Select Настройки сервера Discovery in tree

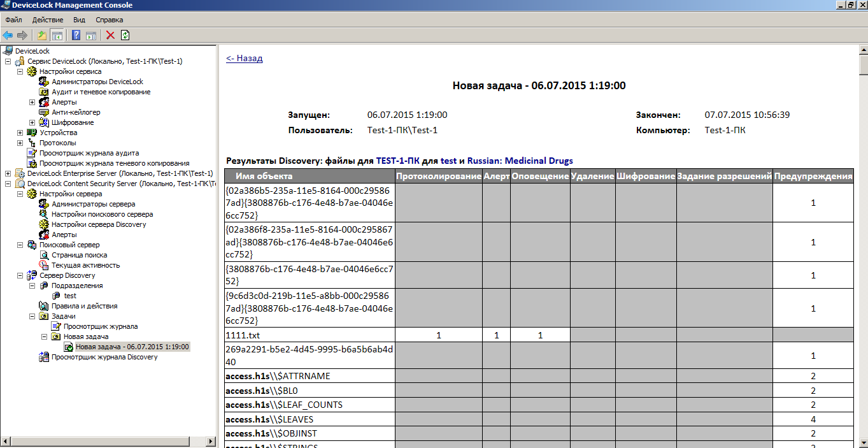99,224
